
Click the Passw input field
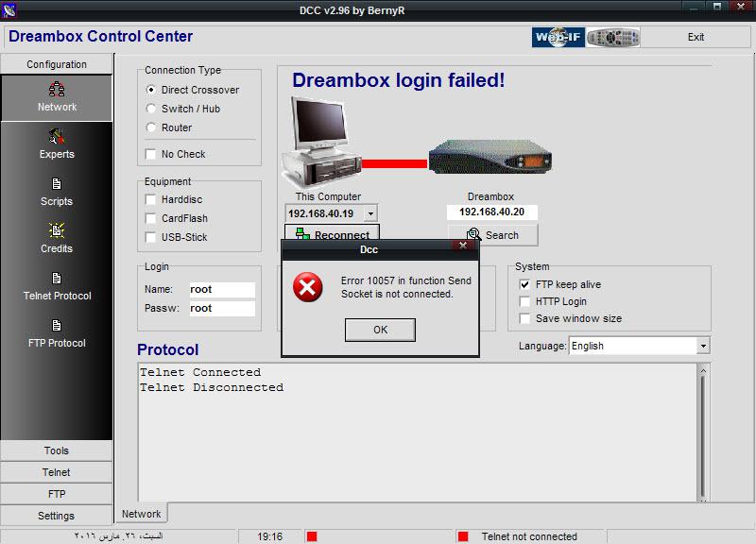222,309
